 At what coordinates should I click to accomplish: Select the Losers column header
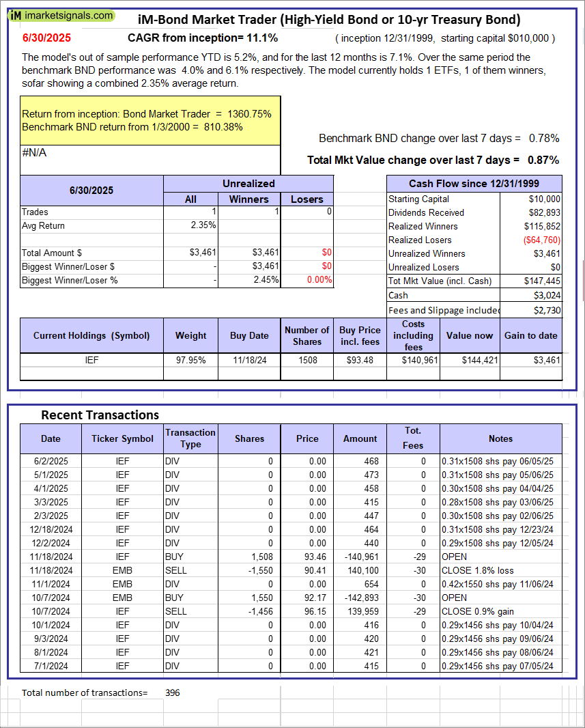[306, 199]
